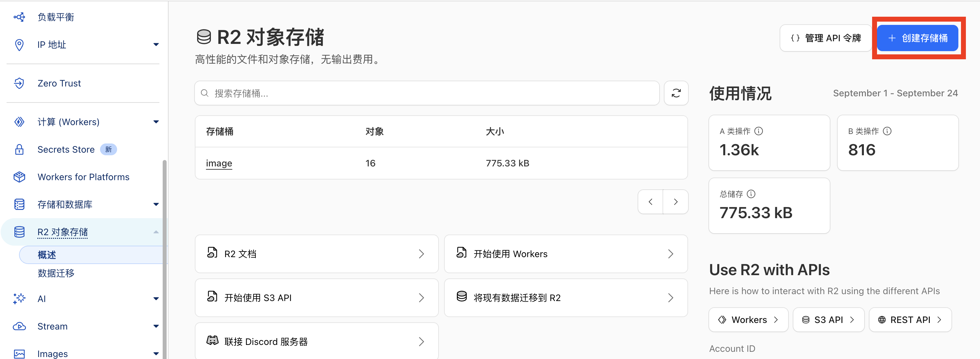This screenshot has height=359, width=980.
Task: Click the 计算 (Workers) diamond icon
Action: point(19,122)
